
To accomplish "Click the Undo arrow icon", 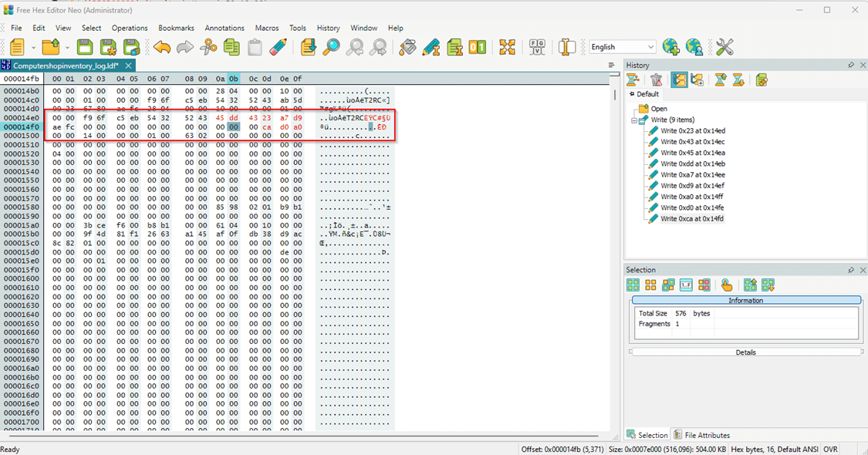I will click(x=162, y=47).
